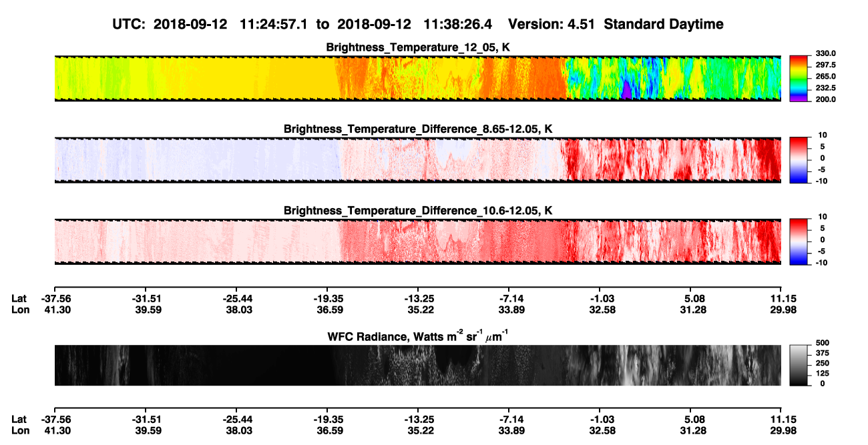The height and width of the screenshot is (445, 868).
Task: Click the 330.0 colorbar tick label
Action: pos(826,54)
